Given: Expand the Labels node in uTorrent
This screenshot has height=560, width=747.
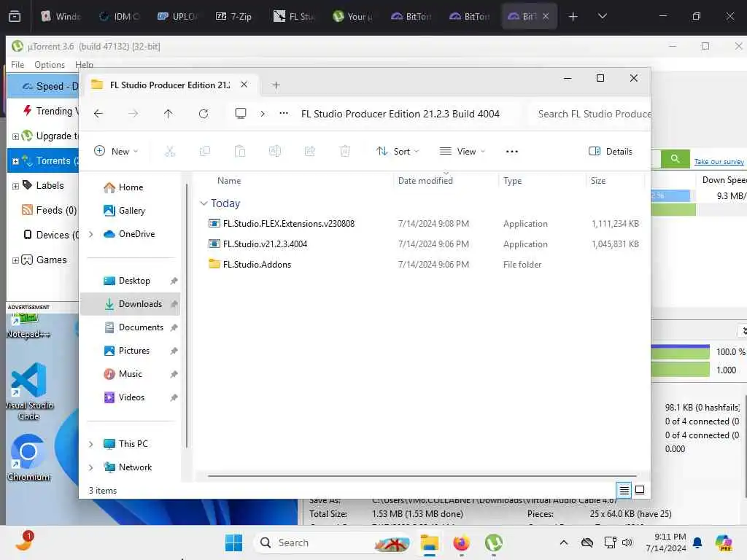Looking at the screenshot, I should click(16, 186).
